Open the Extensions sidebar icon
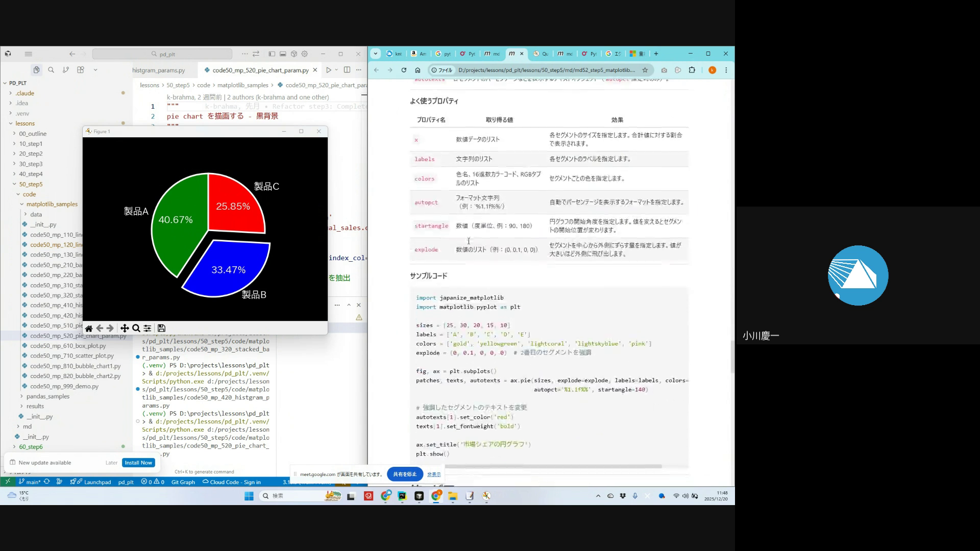The width and height of the screenshot is (980, 551). 81,70
